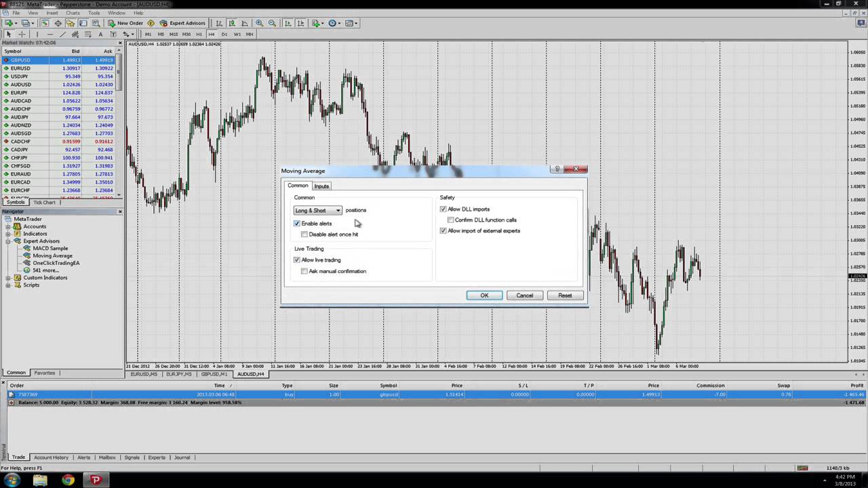Select the equidistant channel tool
The width and height of the screenshot is (868, 488).
tap(75, 35)
